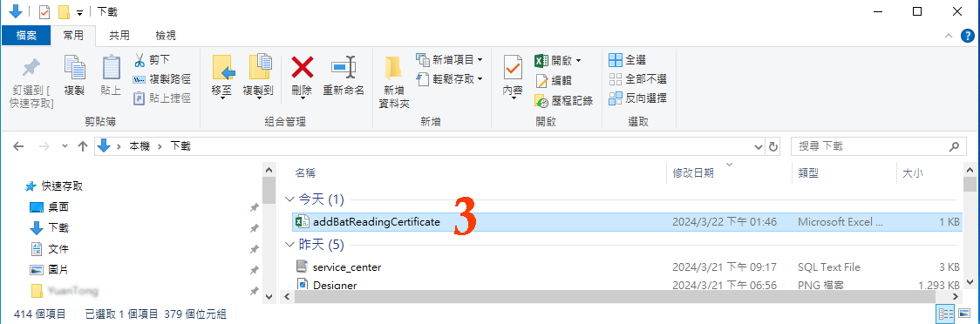Open the customize quick access toolbar dropdown
This screenshot has height=324, width=980.
(x=79, y=13)
